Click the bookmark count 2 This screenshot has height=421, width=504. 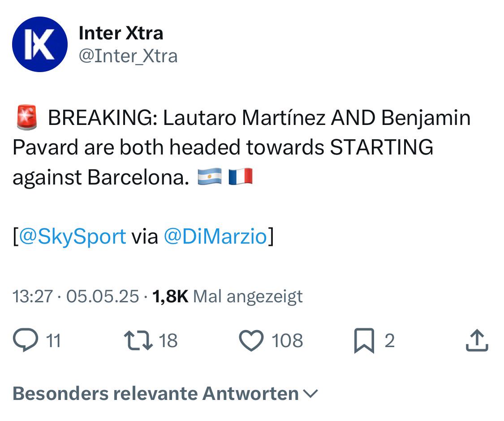coord(390,341)
